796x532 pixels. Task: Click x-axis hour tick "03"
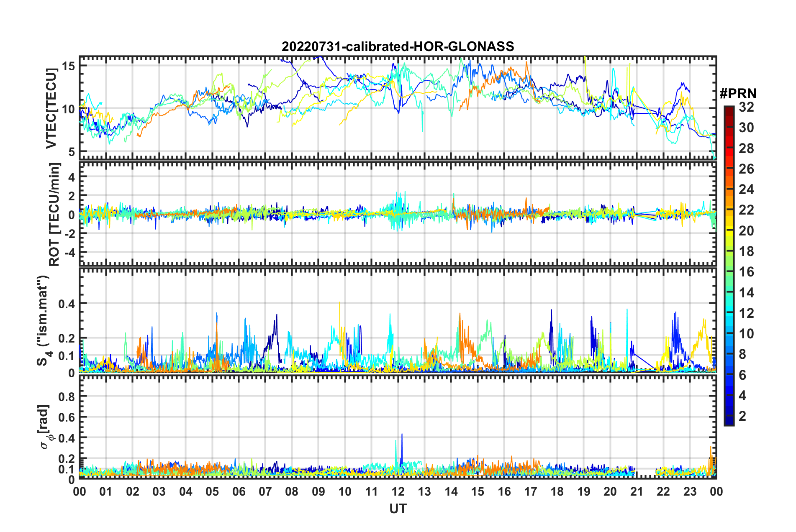(159, 491)
